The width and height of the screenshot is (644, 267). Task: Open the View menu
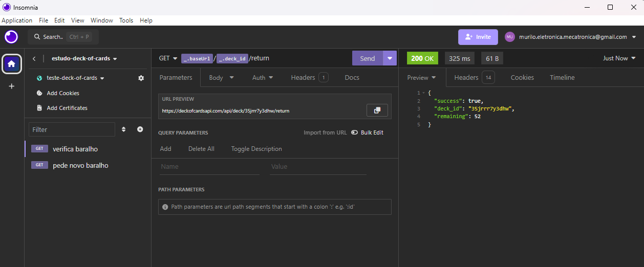coord(78,20)
